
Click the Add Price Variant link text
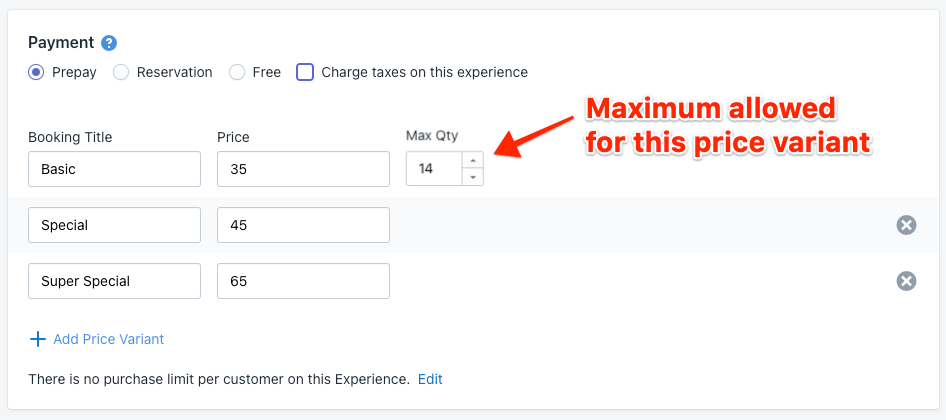pyautogui.click(x=109, y=339)
